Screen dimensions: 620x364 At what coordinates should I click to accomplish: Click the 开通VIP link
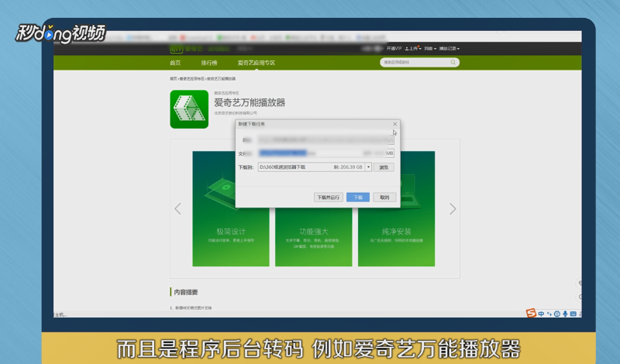(394, 48)
